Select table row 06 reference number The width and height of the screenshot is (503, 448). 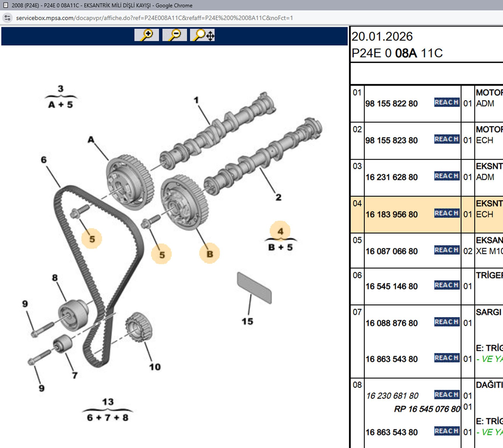click(x=357, y=275)
